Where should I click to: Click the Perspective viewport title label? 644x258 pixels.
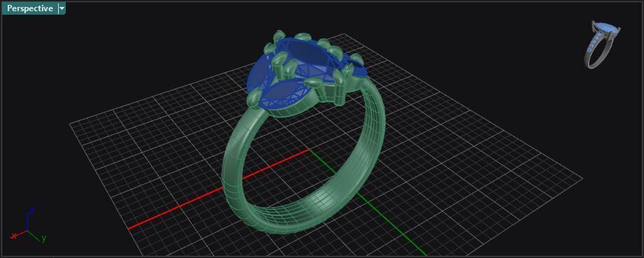(x=30, y=8)
